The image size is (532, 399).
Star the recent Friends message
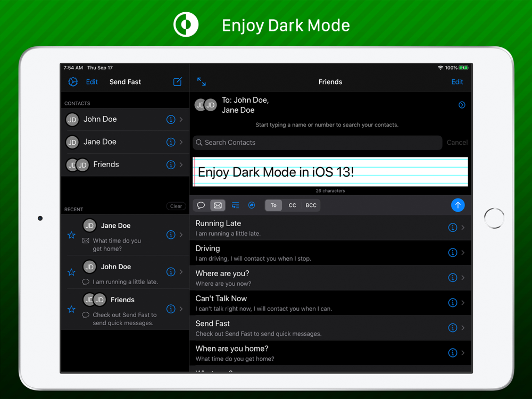click(x=71, y=309)
